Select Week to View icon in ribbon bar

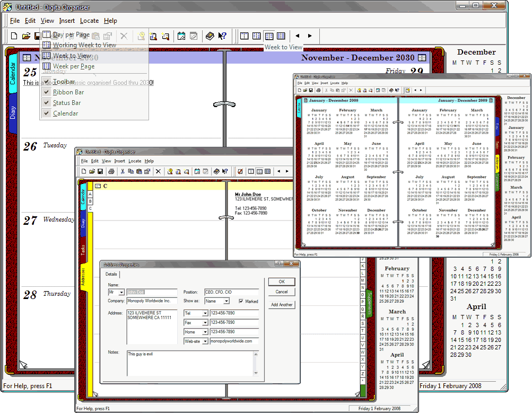[269, 36]
